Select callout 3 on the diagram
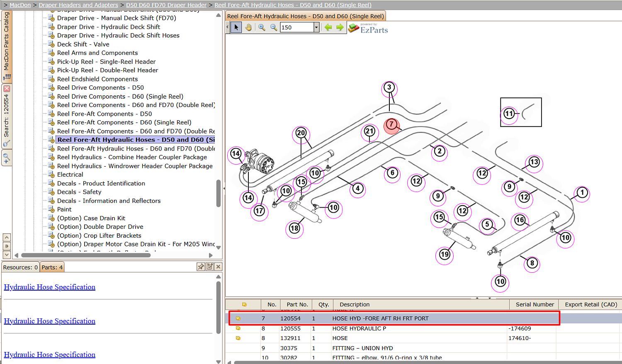The width and height of the screenshot is (622, 364). point(389,87)
